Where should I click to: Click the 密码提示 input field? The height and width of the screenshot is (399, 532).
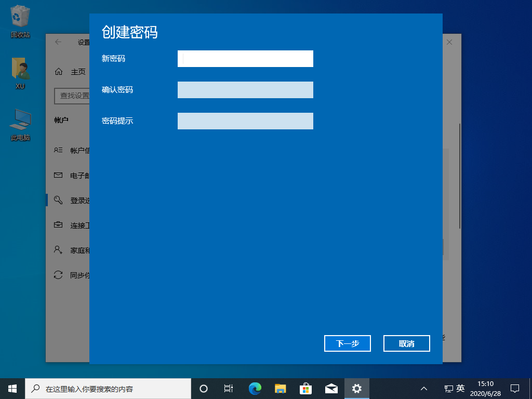pyautogui.click(x=245, y=121)
